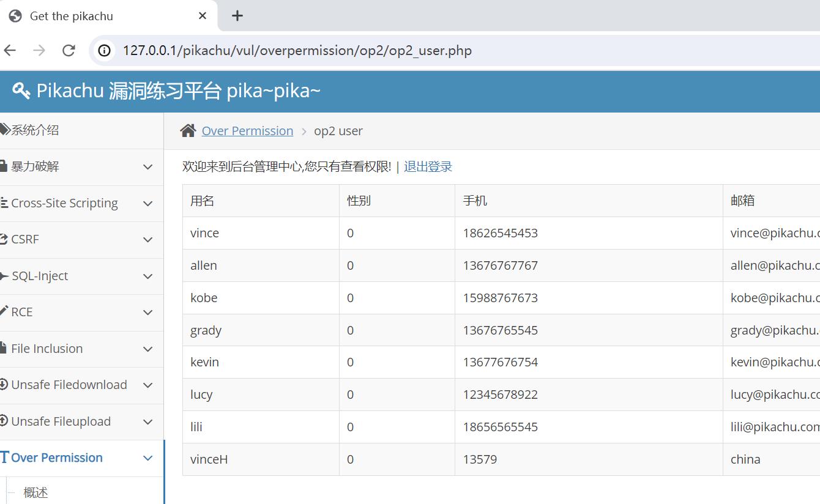Select the Get the pikachu tab
Viewport: 820px width, 504px height.
tap(108, 16)
